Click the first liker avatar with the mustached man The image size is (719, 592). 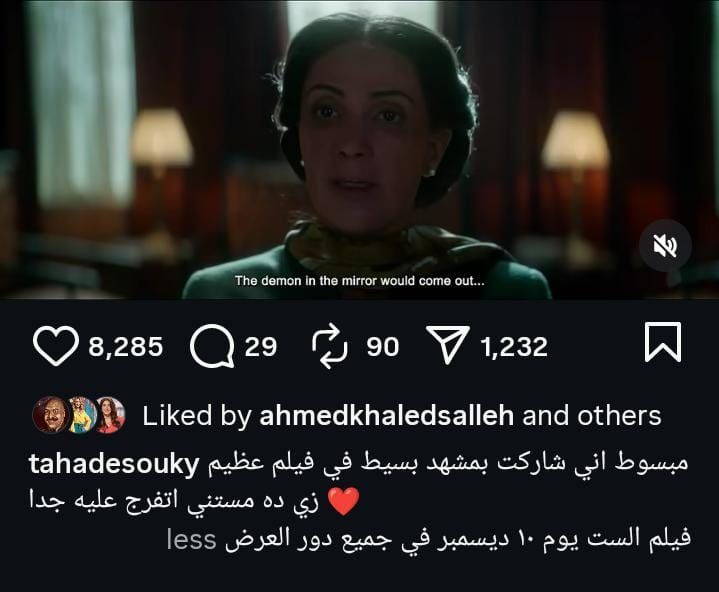tap(50, 415)
